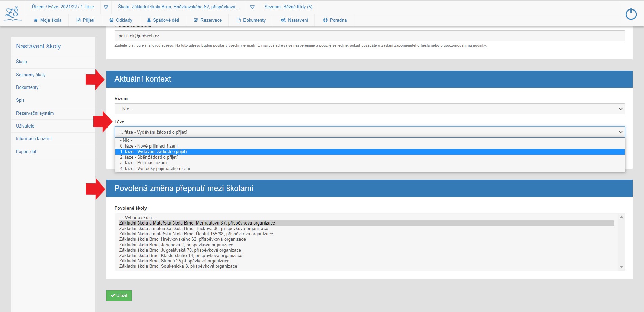The height and width of the screenshot is (312, 644).
Task: Click the paw icon beside Odklady
Action: pyautogui.click(x=111, y=20)
